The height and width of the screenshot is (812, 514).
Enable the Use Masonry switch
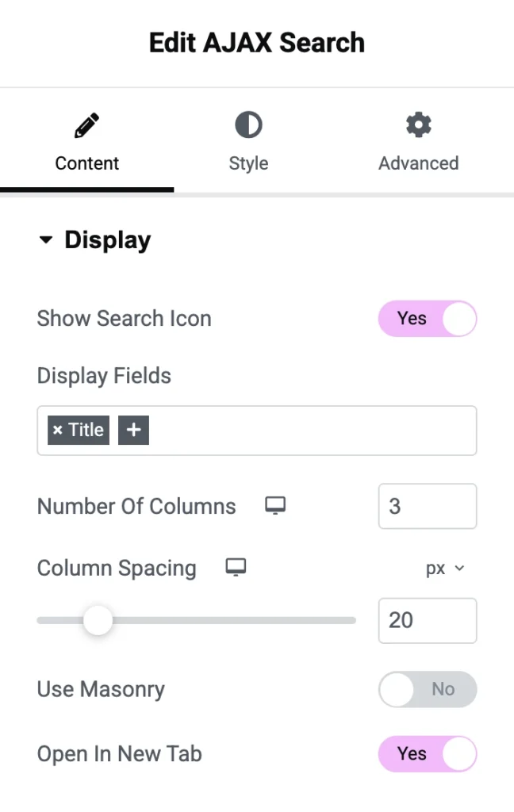tap(427, 689)
